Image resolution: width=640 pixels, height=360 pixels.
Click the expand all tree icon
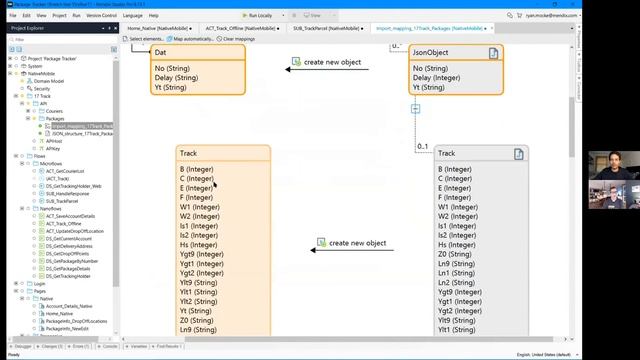[12, 49]
